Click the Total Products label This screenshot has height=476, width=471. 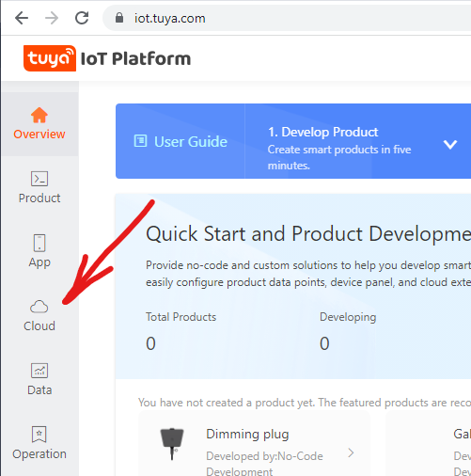(x=181, y=317)
